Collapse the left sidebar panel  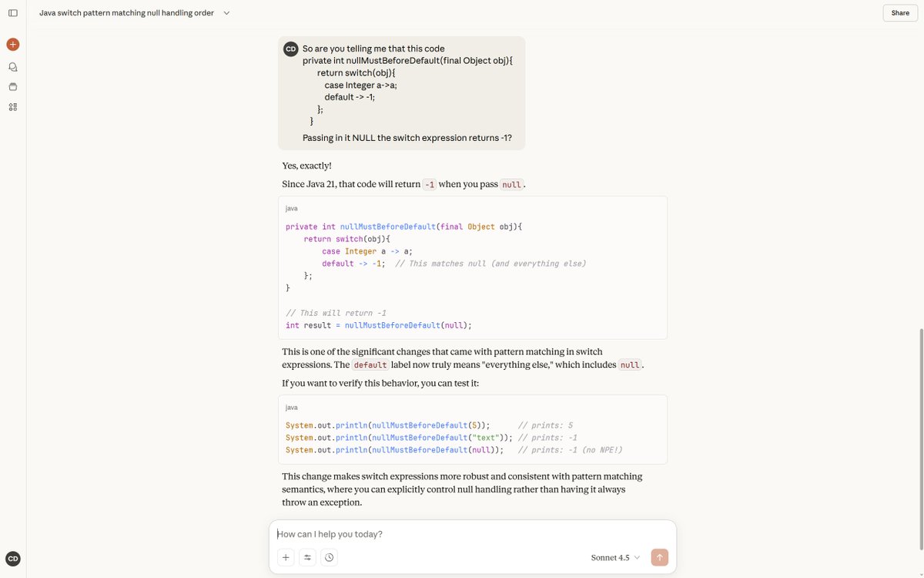(12, 12)
